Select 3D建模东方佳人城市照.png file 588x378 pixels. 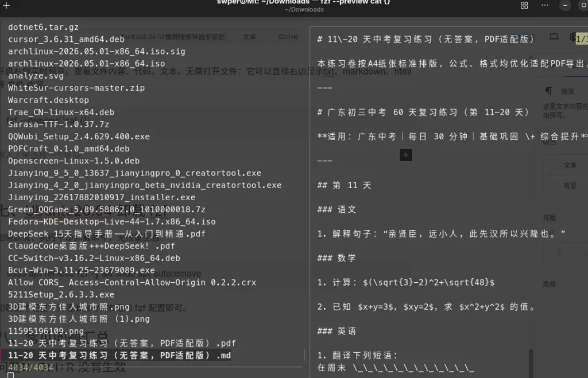tap(69, 307)
